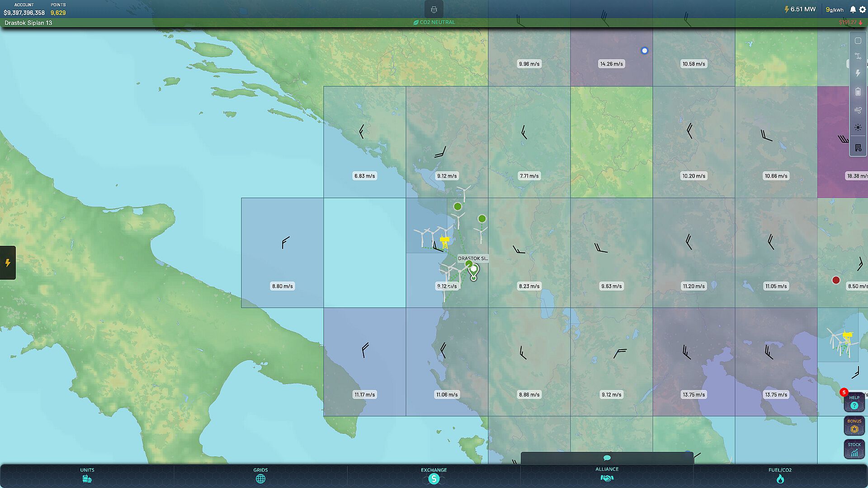Click the square selection tool icon
The image size is (868, 488).
pyautogui.click(x=858, y=41)
